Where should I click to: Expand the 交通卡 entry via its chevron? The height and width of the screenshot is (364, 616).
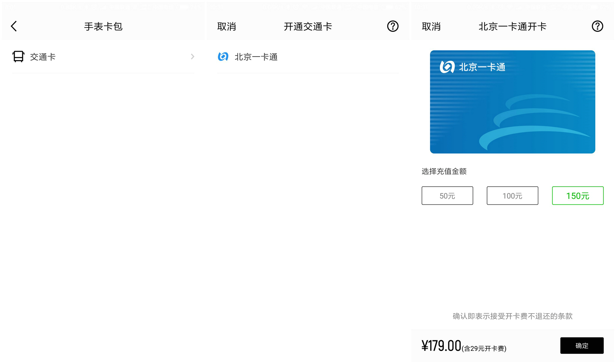tap(192, 57)
